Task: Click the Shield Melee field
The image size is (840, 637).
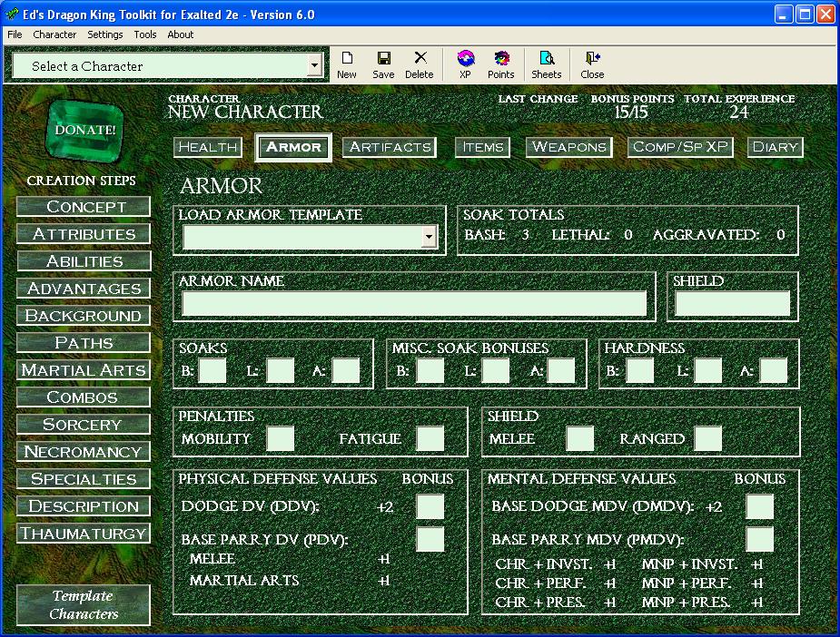Action: pyautogui.click(x=580, y=439)
